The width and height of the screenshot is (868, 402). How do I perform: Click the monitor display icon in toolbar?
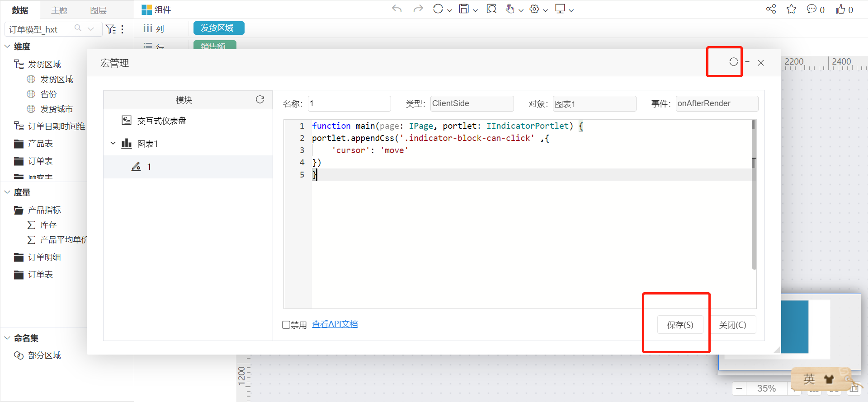[x=560, y=9]
